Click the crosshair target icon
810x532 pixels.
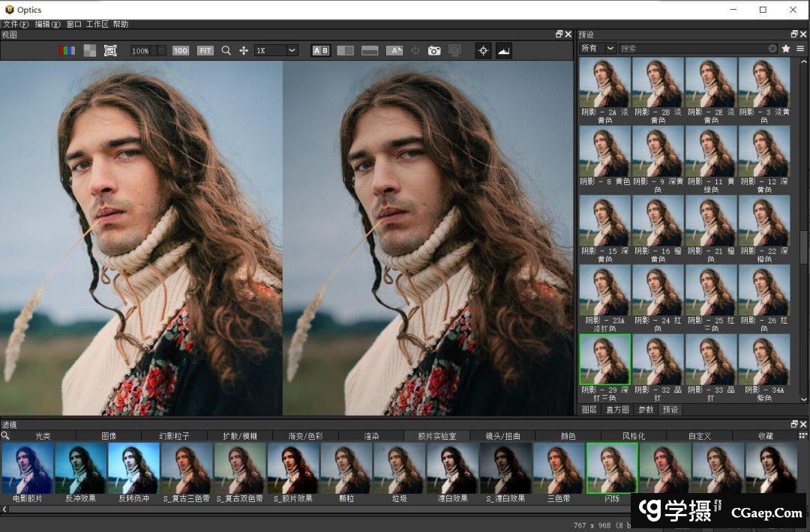(484, 51)
